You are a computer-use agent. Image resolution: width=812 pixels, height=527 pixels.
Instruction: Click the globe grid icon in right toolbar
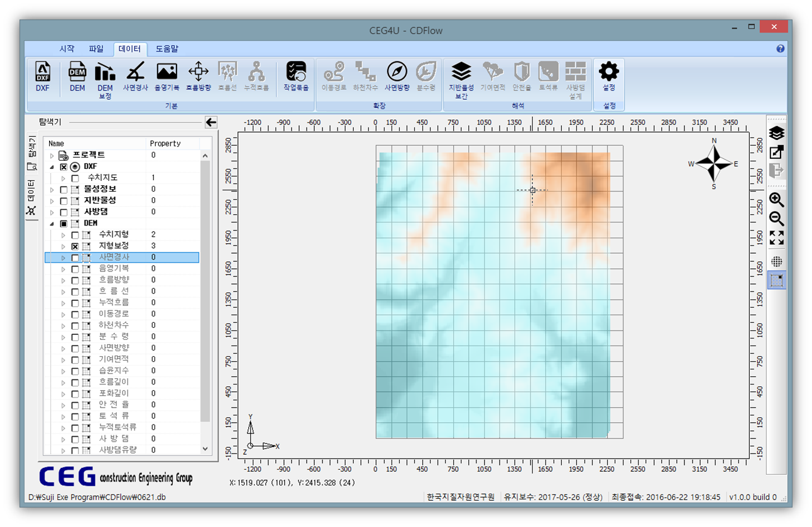[x=777, y=262]
